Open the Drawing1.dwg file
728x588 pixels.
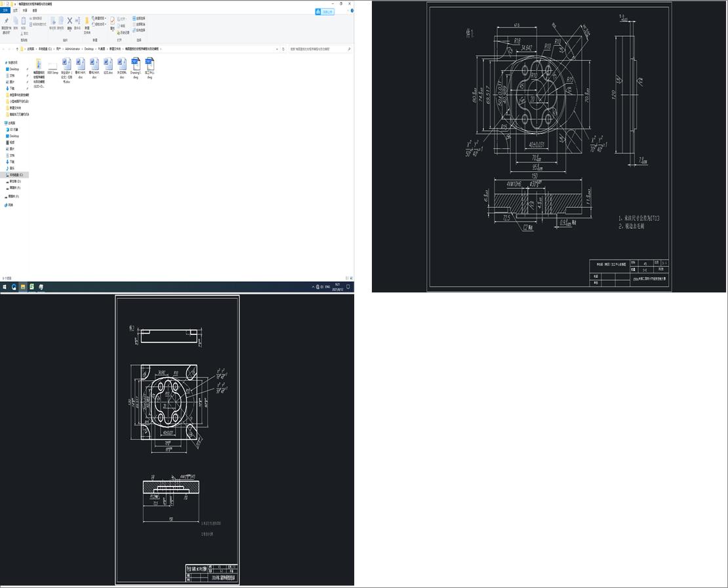click(135, 67)
